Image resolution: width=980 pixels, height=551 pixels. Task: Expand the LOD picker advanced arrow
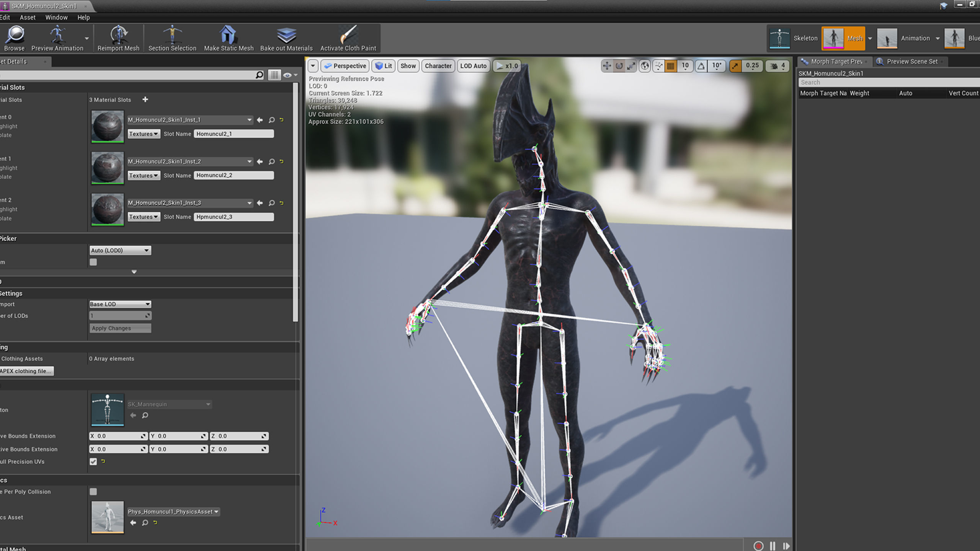[x=134, y=272]
